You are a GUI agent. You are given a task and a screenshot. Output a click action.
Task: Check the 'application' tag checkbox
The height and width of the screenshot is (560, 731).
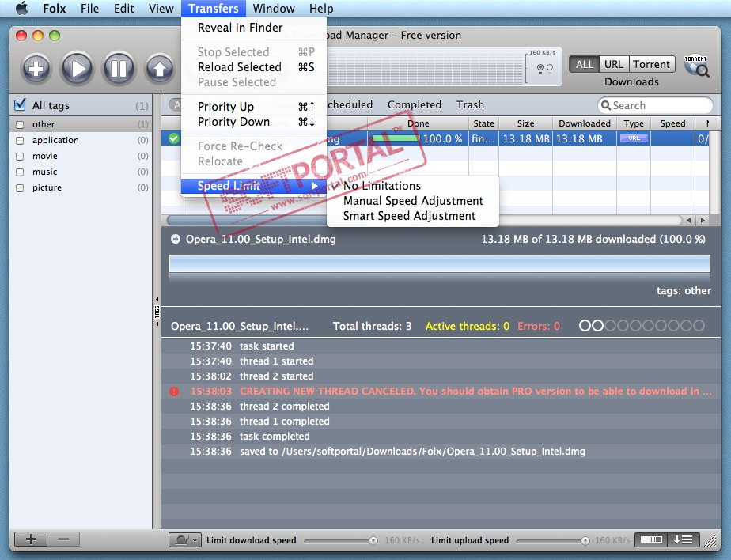point(20,140)
